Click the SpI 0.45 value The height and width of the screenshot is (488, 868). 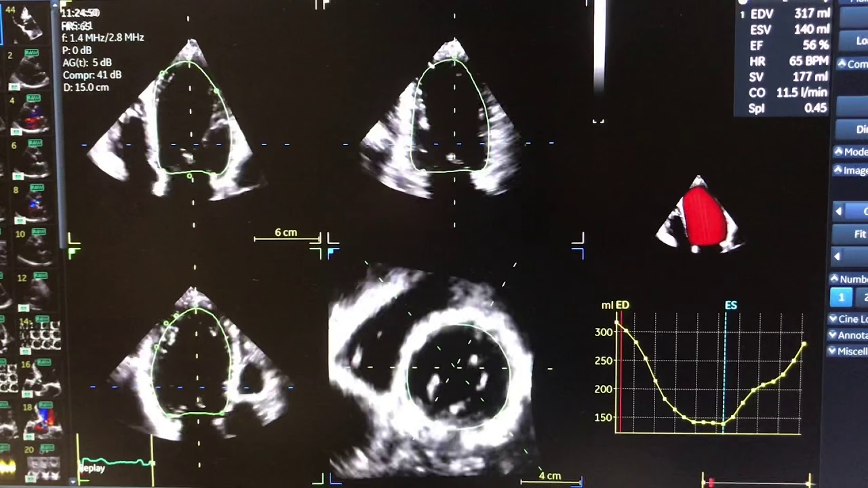click(x=816, y=108)
